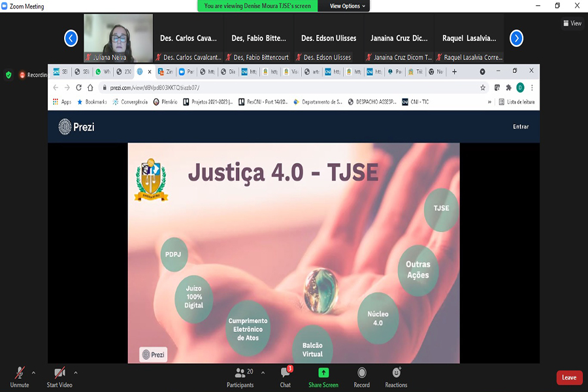Start recording with Record button

pos(361,377)
